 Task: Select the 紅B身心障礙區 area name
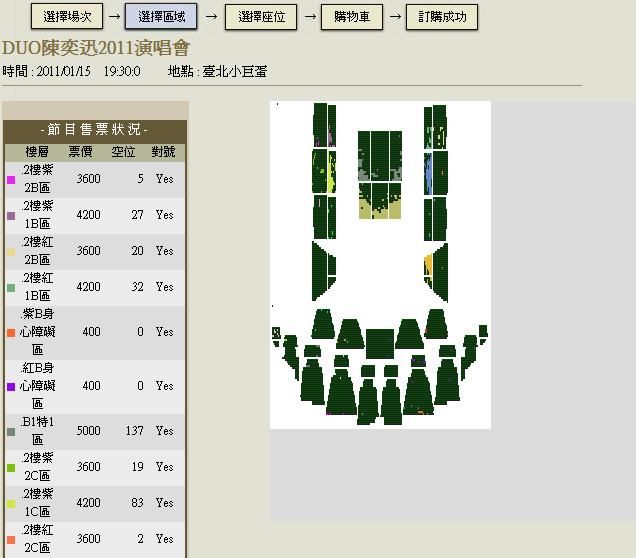tap(37, 386)
